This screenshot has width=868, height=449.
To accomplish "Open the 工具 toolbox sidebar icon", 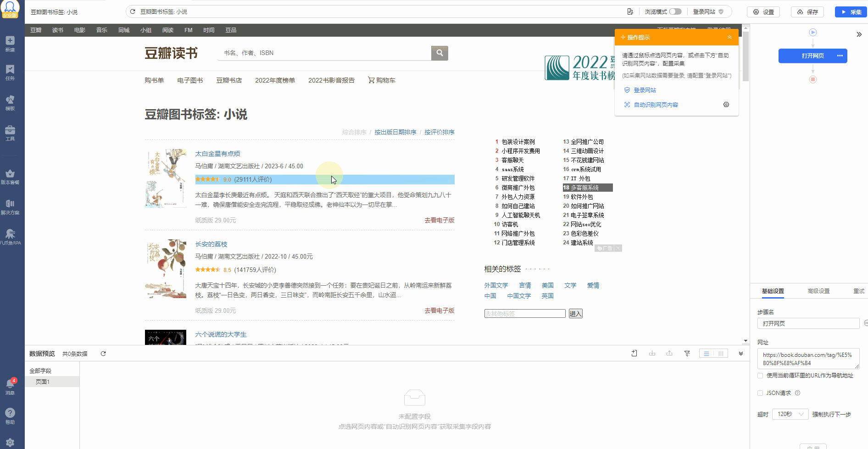I will click(x=10, y=133).
